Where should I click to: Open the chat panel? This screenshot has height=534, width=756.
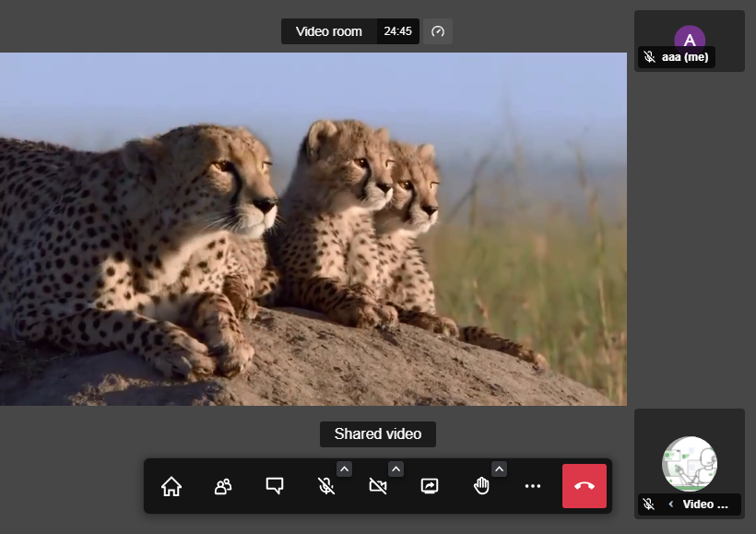(275, 486)
